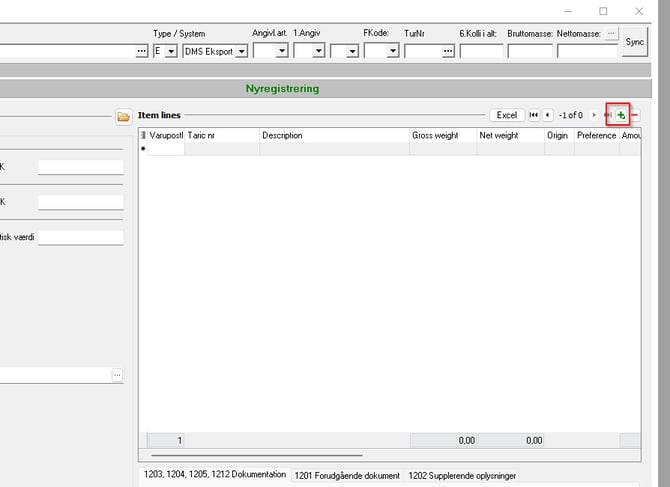Jump to last item line record
This screenshot has height=487, width=670.
(607, 116)
